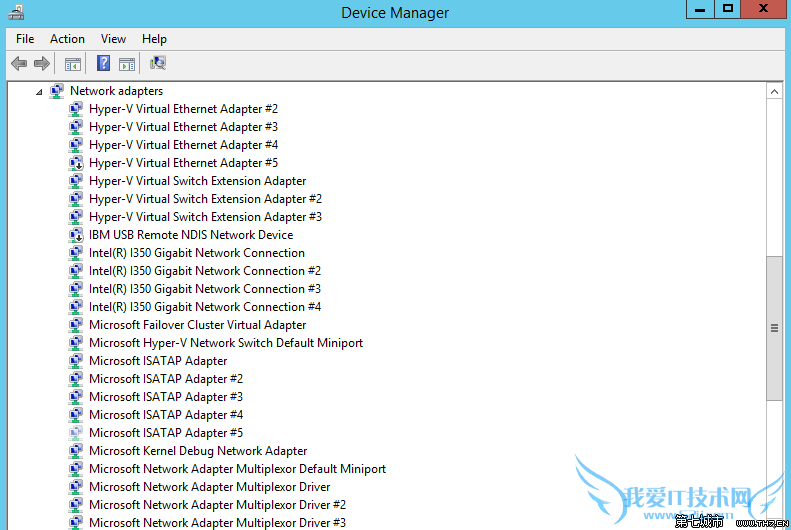Click disabled icon of Hyper-V Virtual Ethernet Adapter #5
The height and width of the screenshot is (530, 791).
pos(76,163)
